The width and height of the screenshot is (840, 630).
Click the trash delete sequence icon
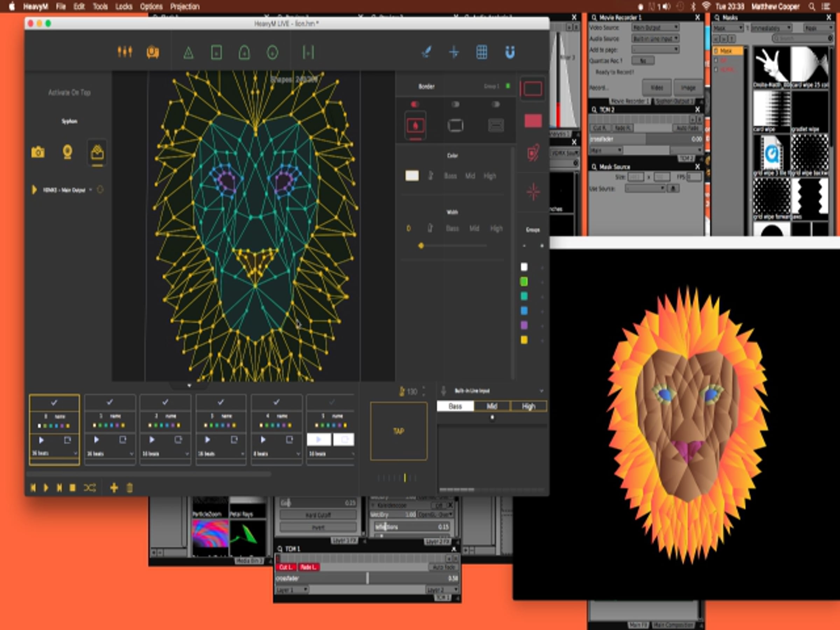click(129, 488)
